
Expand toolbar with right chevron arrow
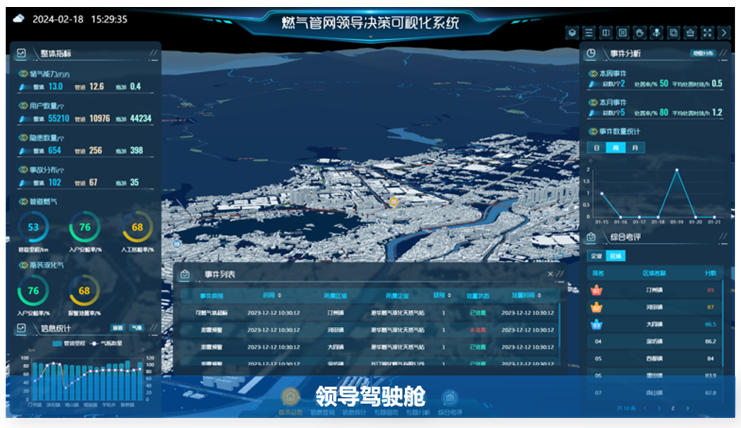click(x=725, y=32)
